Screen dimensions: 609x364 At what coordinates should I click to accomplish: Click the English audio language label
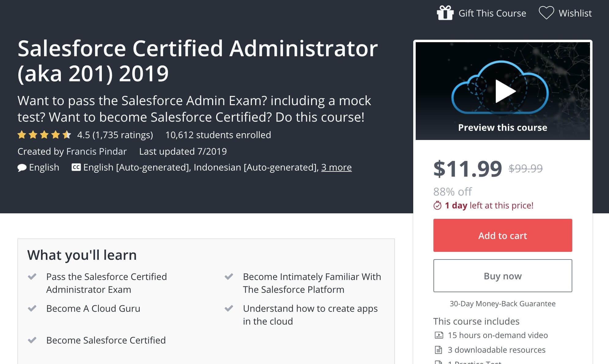pyautogui.click(x=44, y=167)
